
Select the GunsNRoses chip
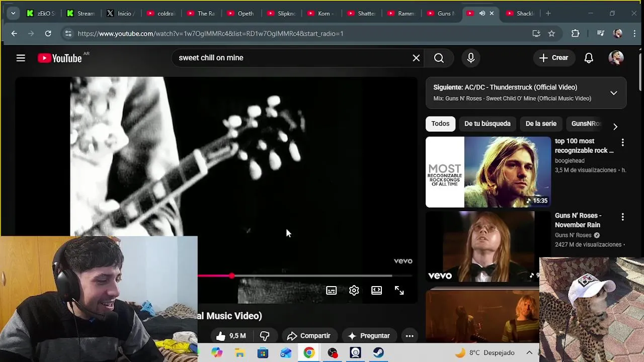pyautogui.click(x=586, y=124)
